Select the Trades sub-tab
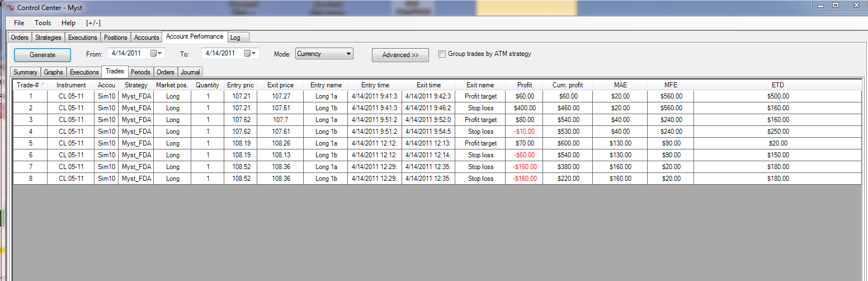Viewport: 868px width, 281px height. (x=115, y=71)
